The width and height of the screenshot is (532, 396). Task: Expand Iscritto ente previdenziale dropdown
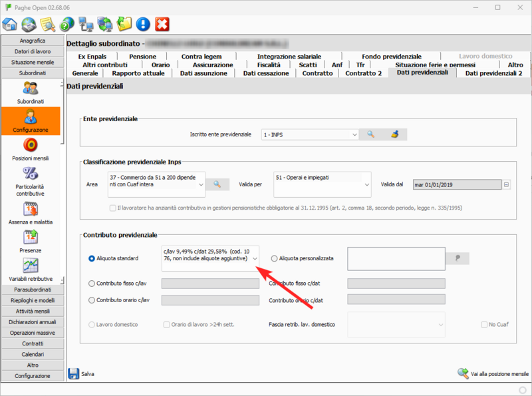pyautogui.click(x=354, y=135)
